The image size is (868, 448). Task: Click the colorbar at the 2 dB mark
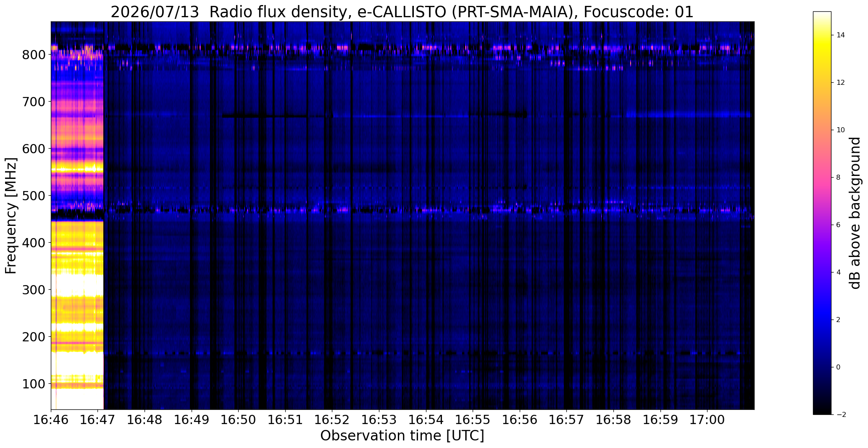822,320
